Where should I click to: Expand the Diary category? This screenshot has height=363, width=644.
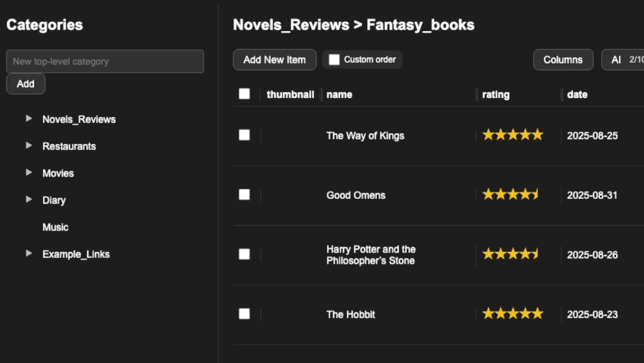(x=29, y=200)
